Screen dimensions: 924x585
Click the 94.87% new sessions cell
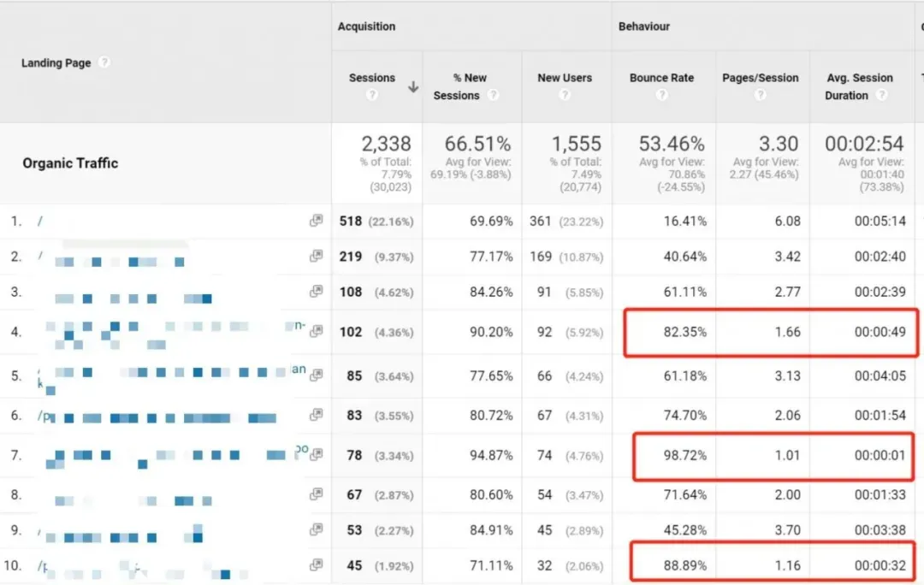[491, 455]
